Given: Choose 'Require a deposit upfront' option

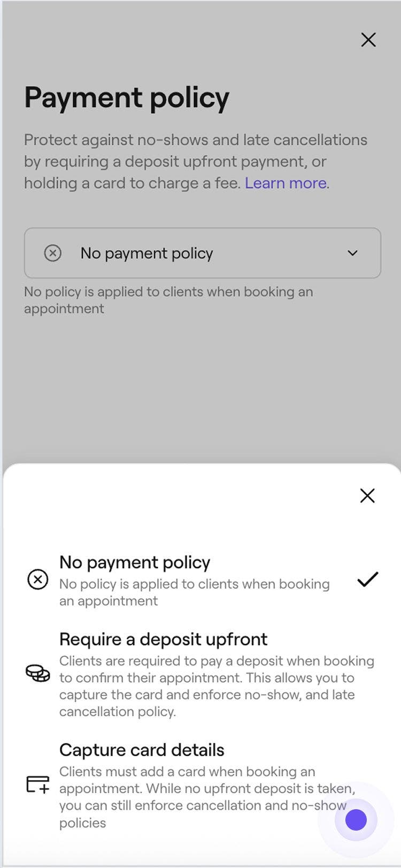Looking at the screenshot, I should (x=163, y=639).
